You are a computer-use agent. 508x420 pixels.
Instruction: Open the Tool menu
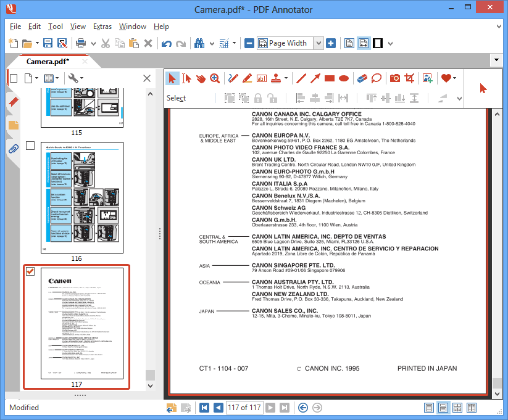coord(56,27)
